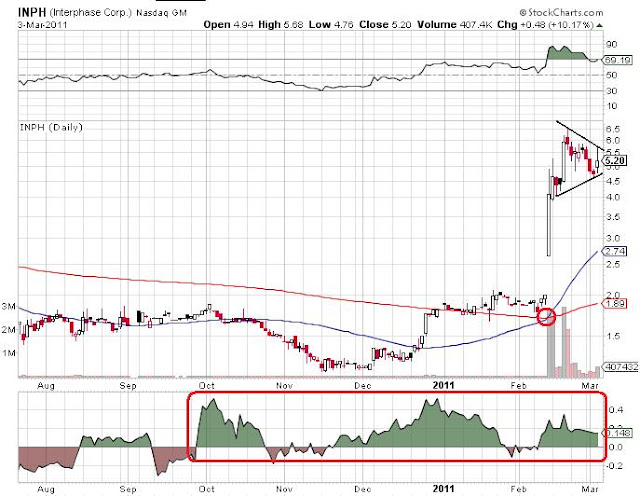Click the Chg +0.48 (+10.17%) value
The image size is (640, 496).
point(545,24)
